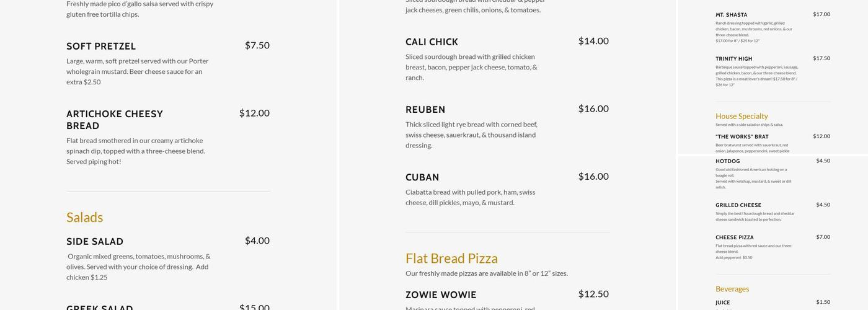Click the Reuben sandwich heading
Viewport: 868px width, 310px height.
tap(425, 109)
